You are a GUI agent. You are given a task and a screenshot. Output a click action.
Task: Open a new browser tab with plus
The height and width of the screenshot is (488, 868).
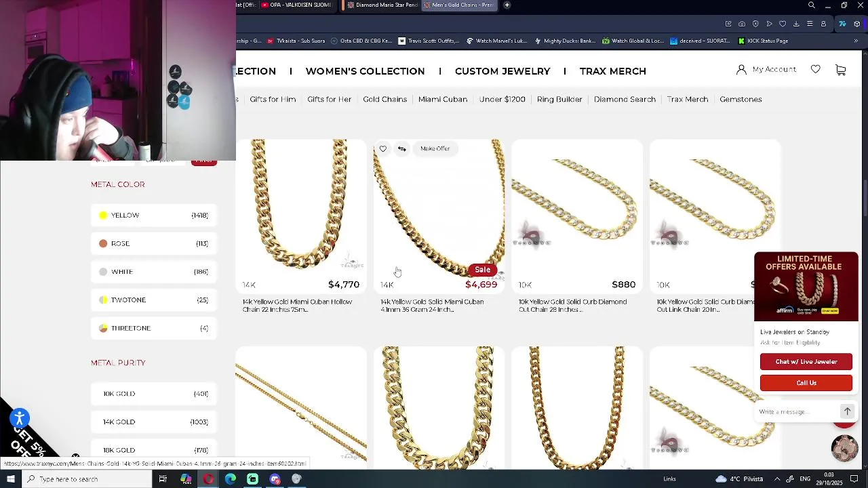click(507, 5)
